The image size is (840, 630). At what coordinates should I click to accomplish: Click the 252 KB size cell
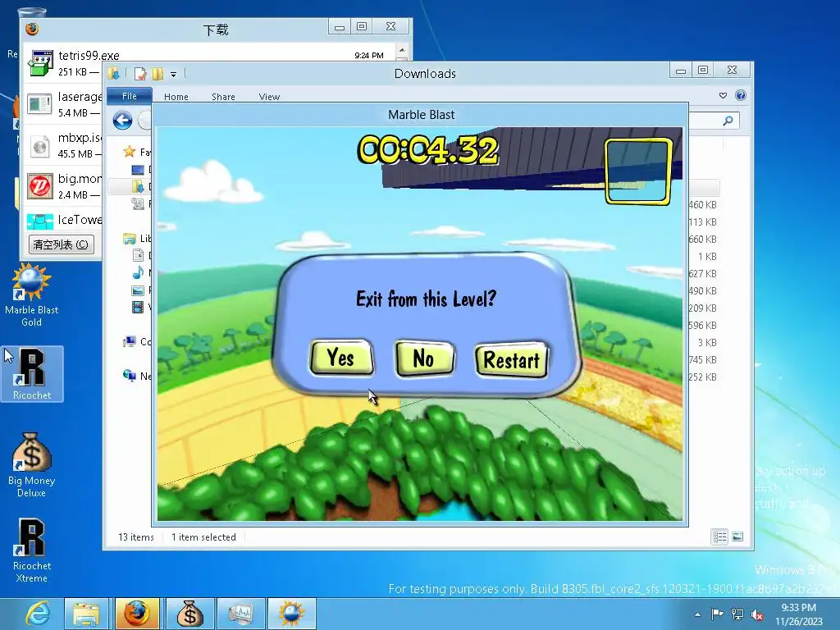(x=702, y=377)
